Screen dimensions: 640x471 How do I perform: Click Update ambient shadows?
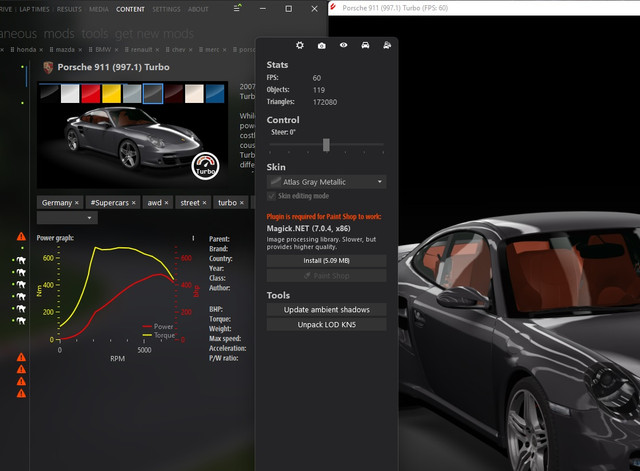[327, 309]
